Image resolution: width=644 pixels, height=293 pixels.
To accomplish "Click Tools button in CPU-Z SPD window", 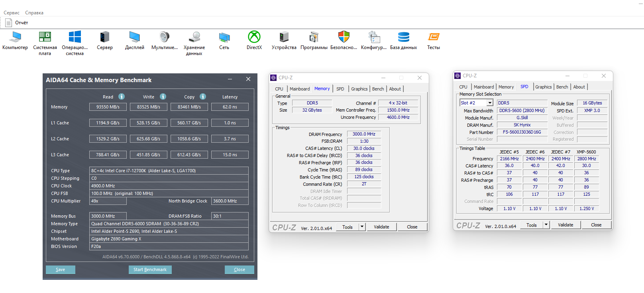I will pyautogui.click(x=532, y=225).
